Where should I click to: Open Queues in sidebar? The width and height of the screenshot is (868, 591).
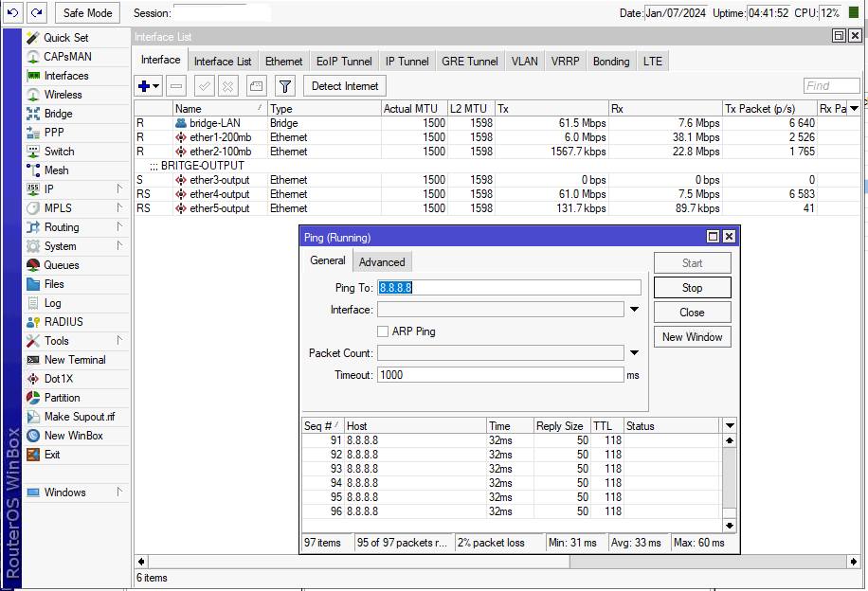point(61,265)
